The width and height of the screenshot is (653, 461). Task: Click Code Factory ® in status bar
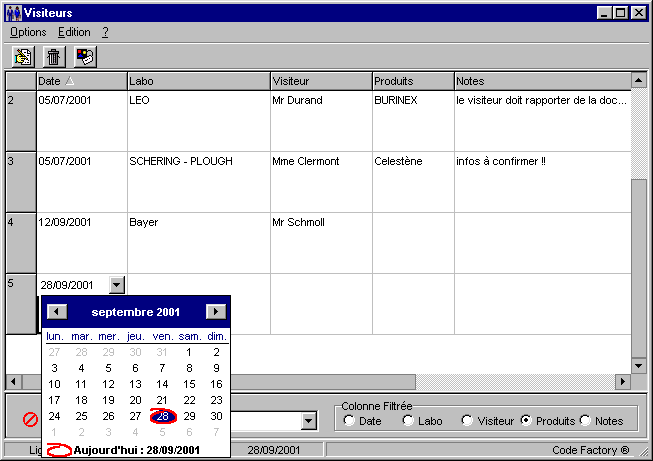tap(591, 450)
